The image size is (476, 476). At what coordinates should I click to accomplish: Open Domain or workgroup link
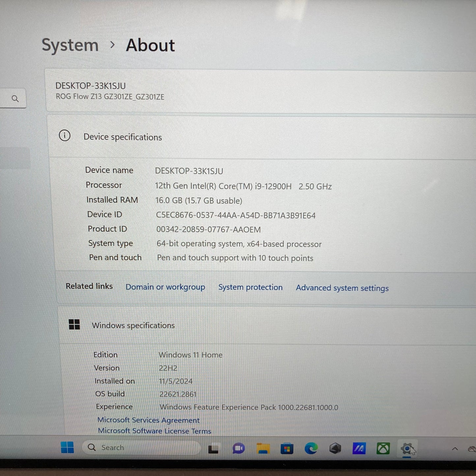(165, 287)
